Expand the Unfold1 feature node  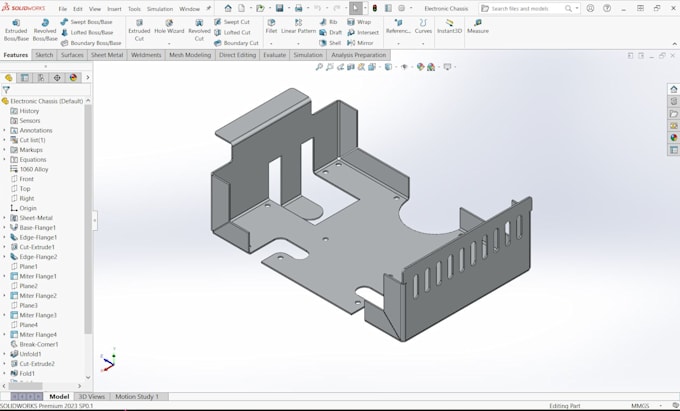(x=4, y=354)
